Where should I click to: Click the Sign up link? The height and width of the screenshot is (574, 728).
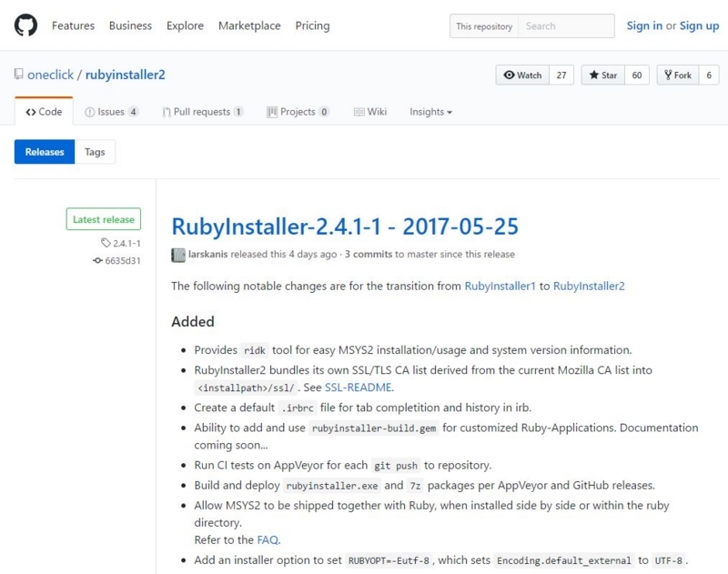tap(699, 25)
